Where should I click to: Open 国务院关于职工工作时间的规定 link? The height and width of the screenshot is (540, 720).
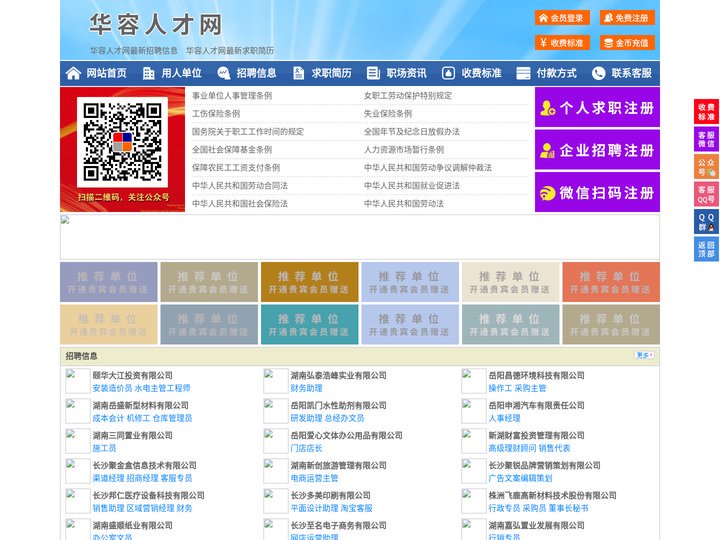point(248,132)
